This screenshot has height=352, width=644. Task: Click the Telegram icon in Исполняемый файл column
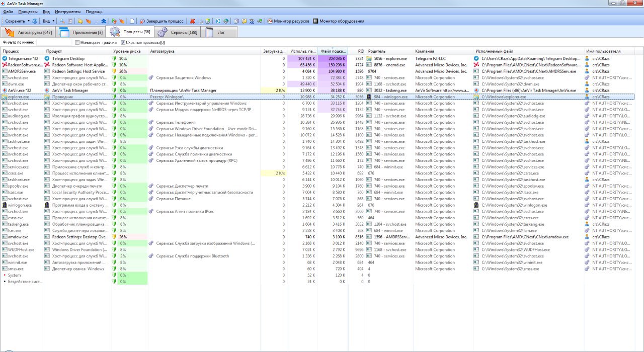click(x=476, y=58)
